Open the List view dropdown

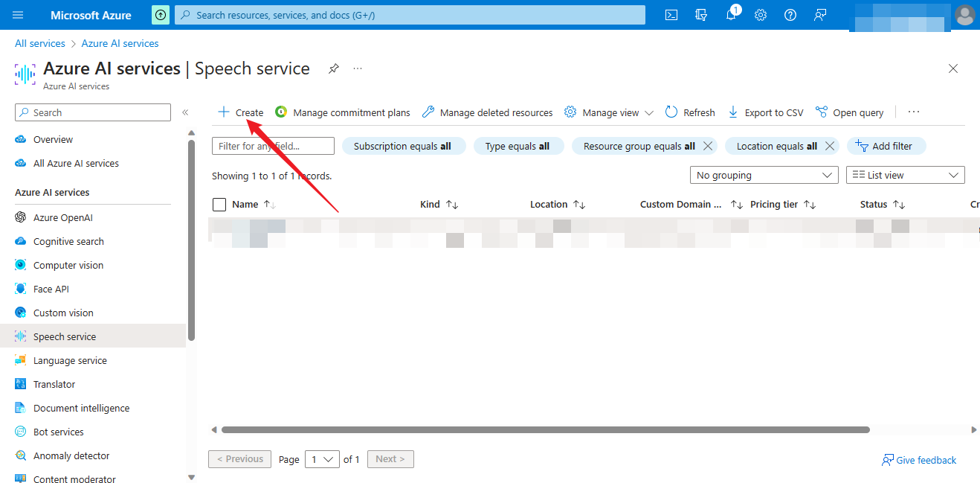tap(906, 175)
